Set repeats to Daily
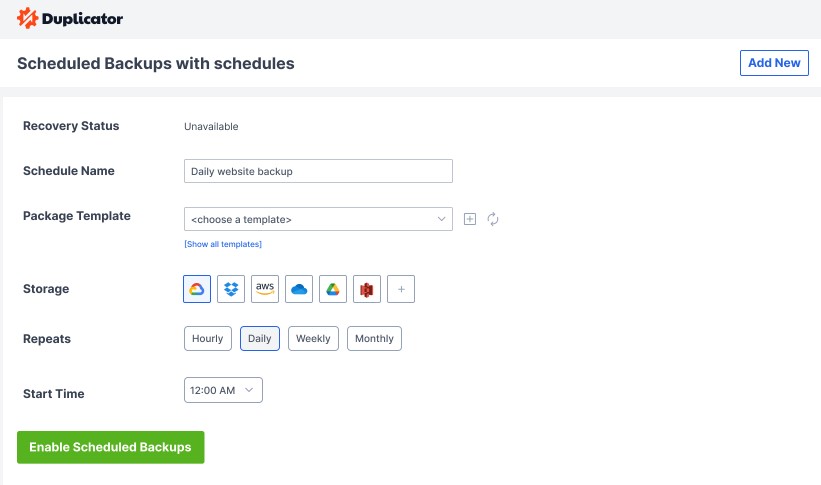This screenshot has height=485, width=821. point(260,338)
